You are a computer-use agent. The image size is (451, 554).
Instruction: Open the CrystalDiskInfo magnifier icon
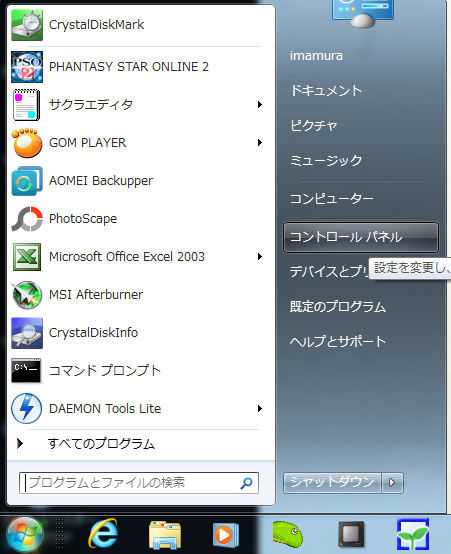point(27,333)
